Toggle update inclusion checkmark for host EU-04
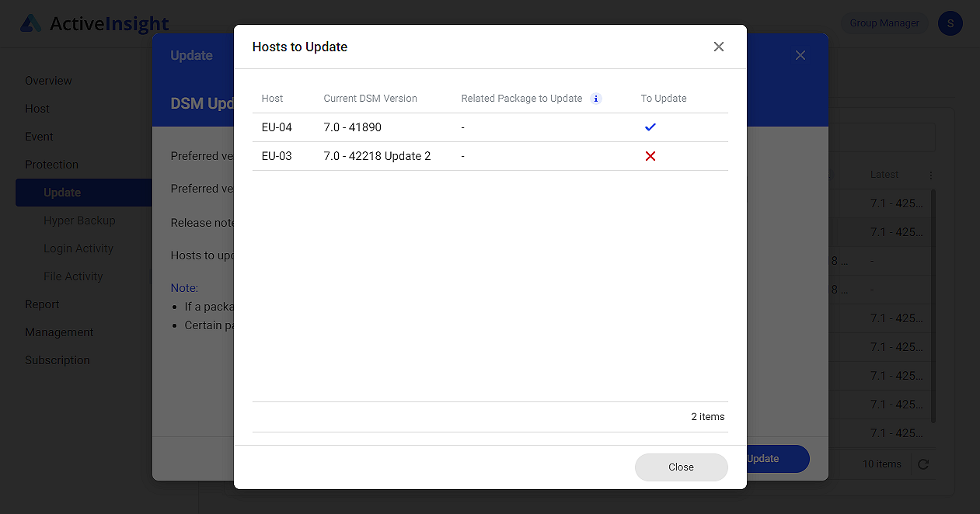 coord(650,127)
